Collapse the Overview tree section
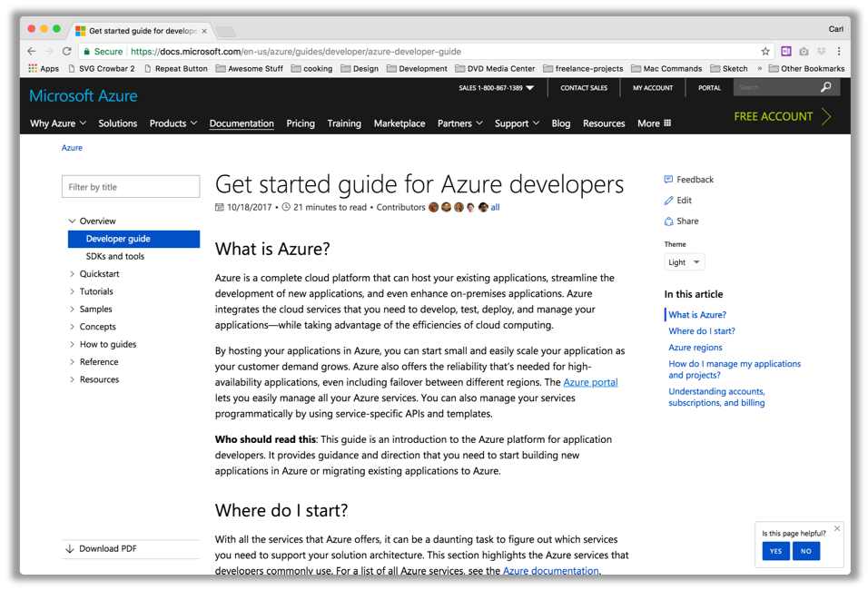The image size is (868, 590). [72, 221]
